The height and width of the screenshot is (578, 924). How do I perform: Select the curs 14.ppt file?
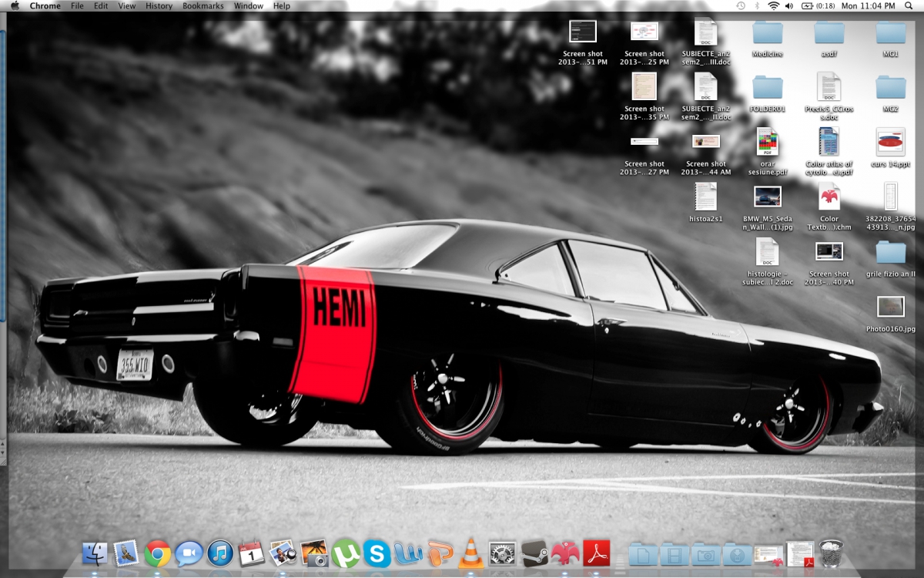coord(891,142)
